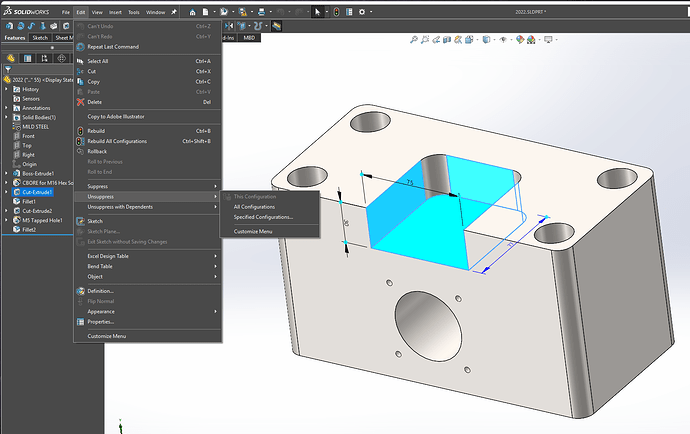The image size is (690, 434).
Task: Pin the menu bar with pushpin icon
Action: point(173,12)
